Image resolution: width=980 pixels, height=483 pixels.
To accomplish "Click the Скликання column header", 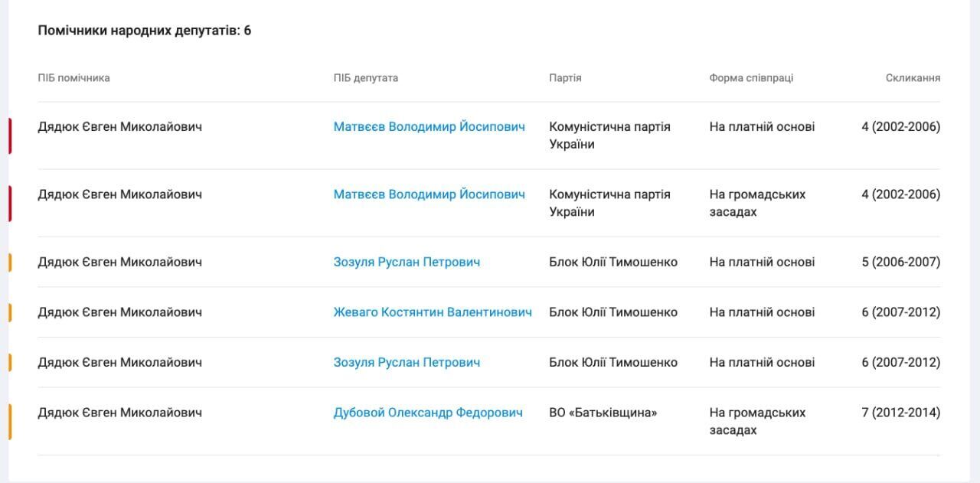I will (x=913, y=78).
